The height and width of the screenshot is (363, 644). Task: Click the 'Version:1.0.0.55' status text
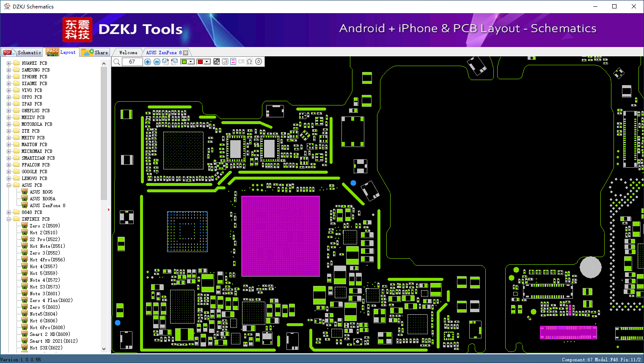tap(21, 360)
